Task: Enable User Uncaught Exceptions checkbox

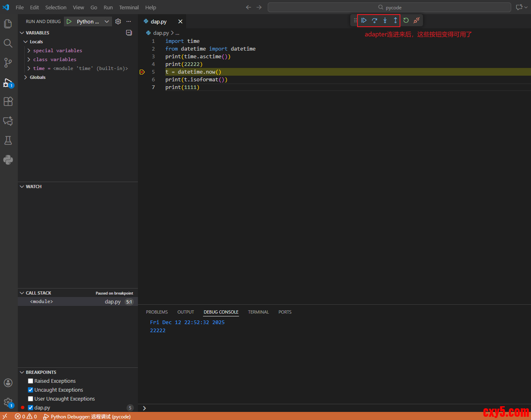Action: point(30,399)
